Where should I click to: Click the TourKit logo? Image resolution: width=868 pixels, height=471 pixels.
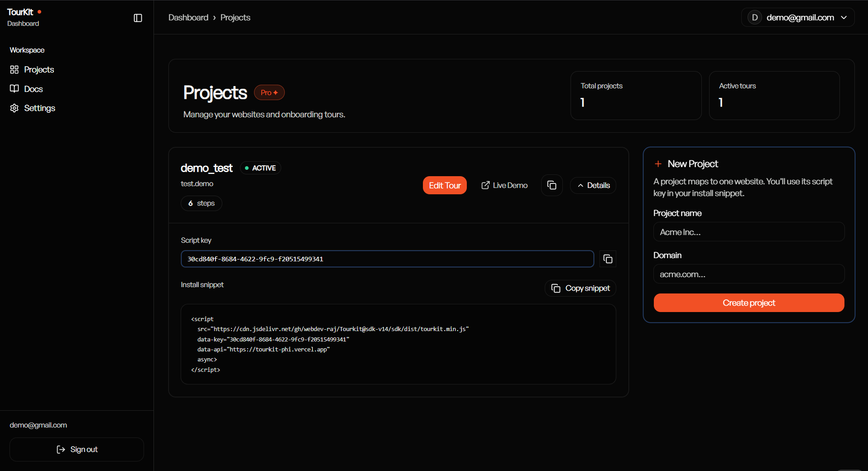(x=24, y=12)
